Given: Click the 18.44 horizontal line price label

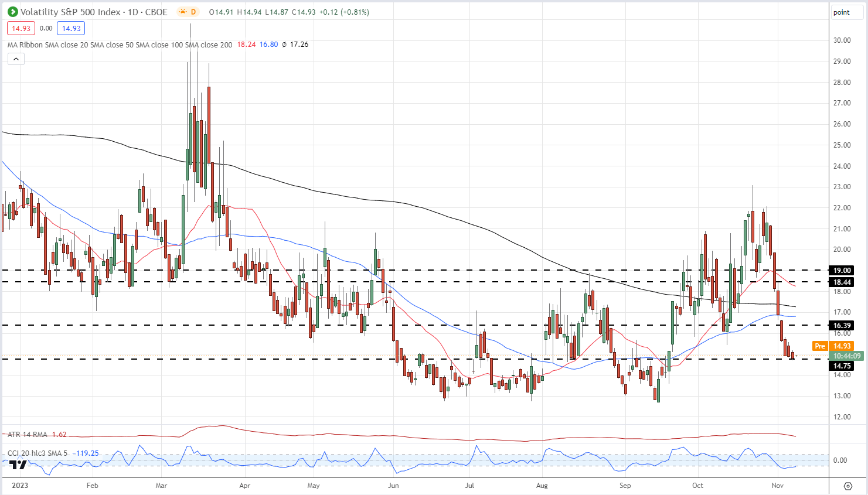Looking at the screenshot, I should point(842,282).
